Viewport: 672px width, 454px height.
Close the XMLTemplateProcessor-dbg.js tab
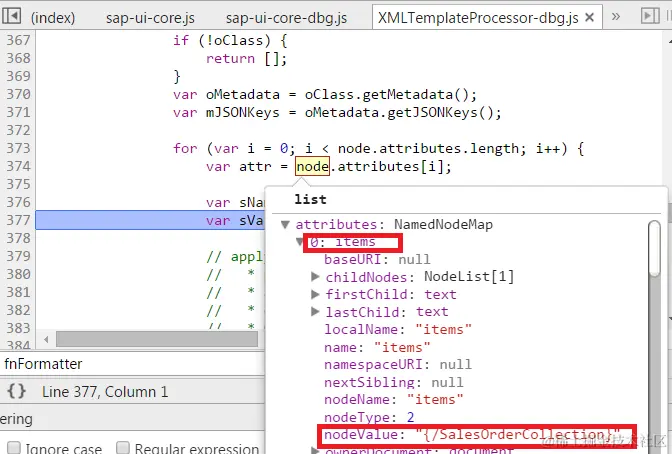point(590,18)
